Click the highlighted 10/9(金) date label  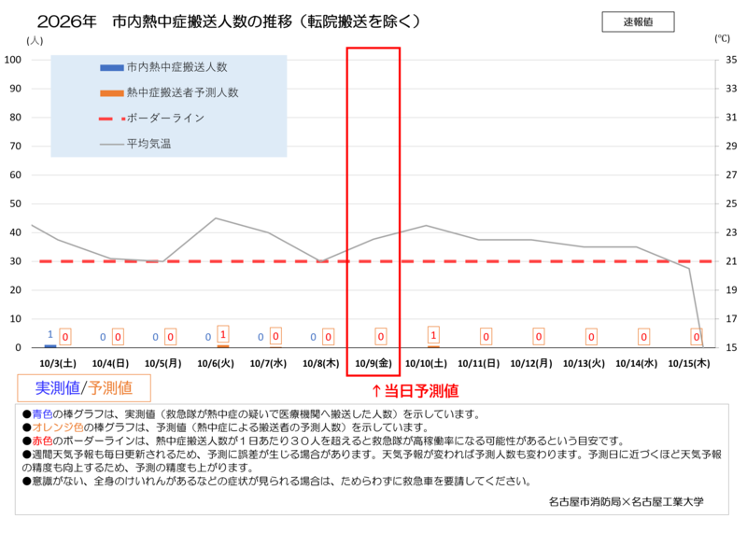click(x=373, y=363)
